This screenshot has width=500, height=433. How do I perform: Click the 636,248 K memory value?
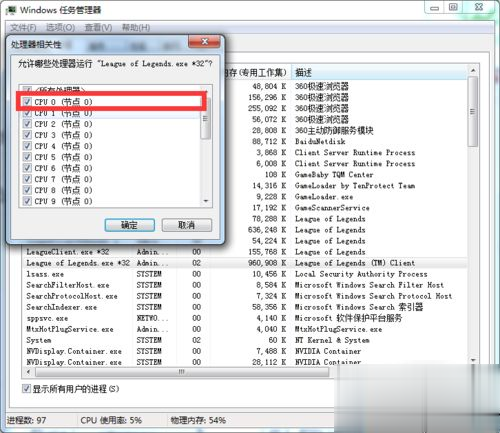pyautogui.click(x=267, y=230)
